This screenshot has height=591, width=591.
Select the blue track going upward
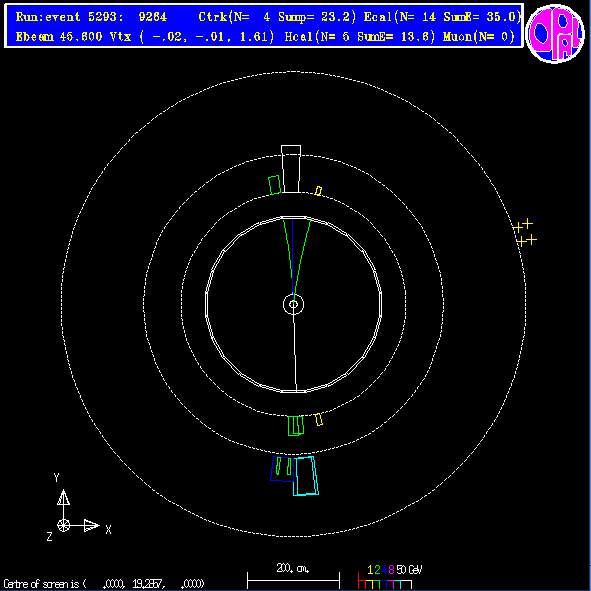point(292,256)
